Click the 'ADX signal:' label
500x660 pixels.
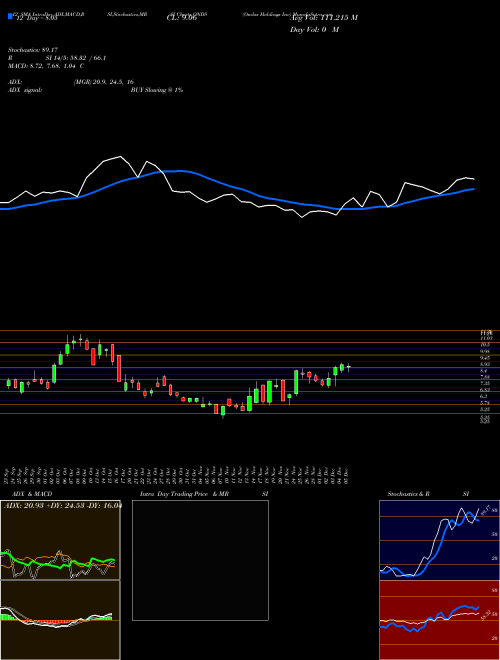click(x=25, y=90)
